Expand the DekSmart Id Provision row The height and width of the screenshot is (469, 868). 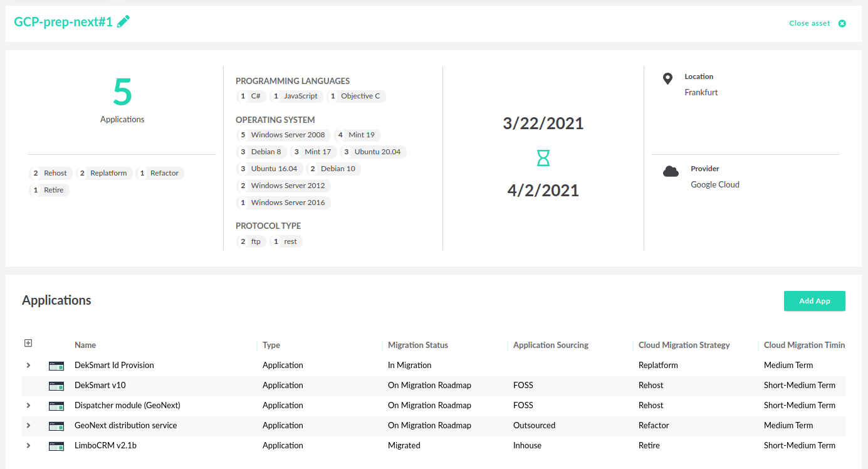pos(28,365)
